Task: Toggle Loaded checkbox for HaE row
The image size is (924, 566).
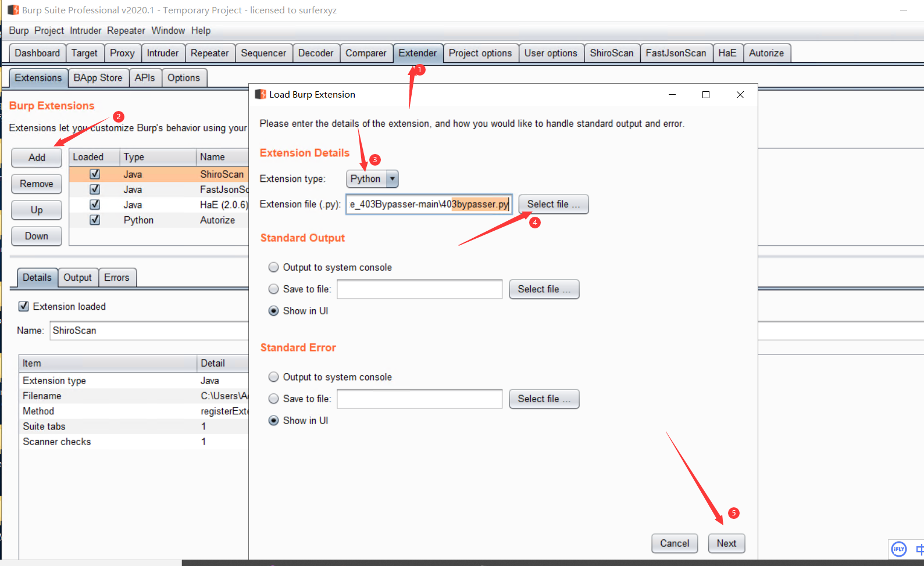Action: click(x=95, y=205)
